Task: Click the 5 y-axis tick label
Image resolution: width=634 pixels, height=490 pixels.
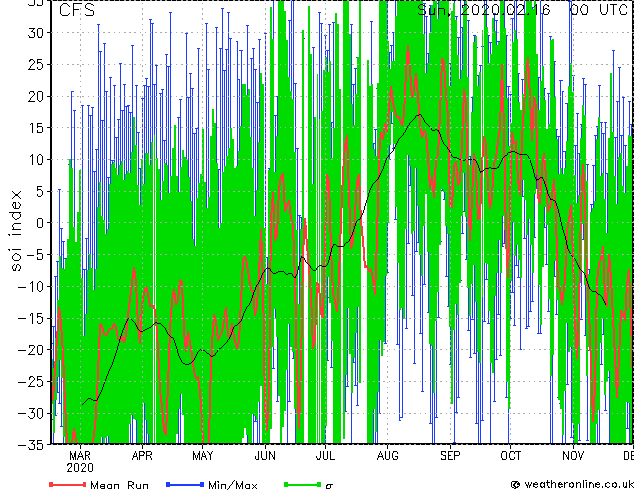Action: (x=40, y=191)
